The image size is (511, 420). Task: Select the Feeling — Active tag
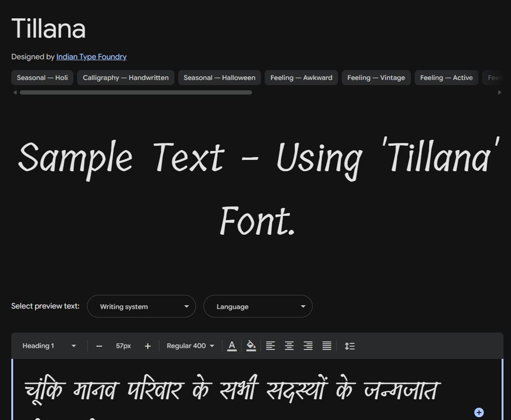[446, 78]
